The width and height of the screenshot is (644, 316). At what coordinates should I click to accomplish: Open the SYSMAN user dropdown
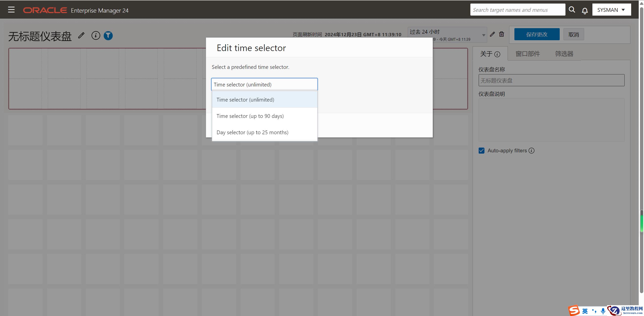pos(611,10)
